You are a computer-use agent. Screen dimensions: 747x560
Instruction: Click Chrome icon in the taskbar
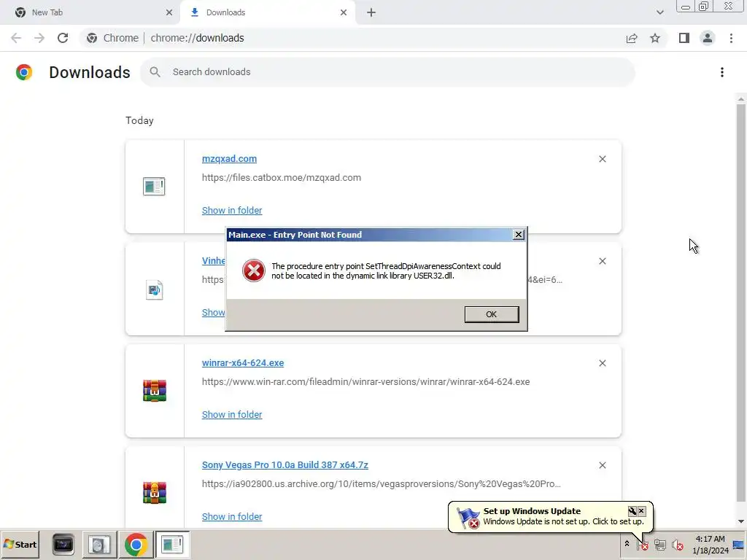coord(136,544)
